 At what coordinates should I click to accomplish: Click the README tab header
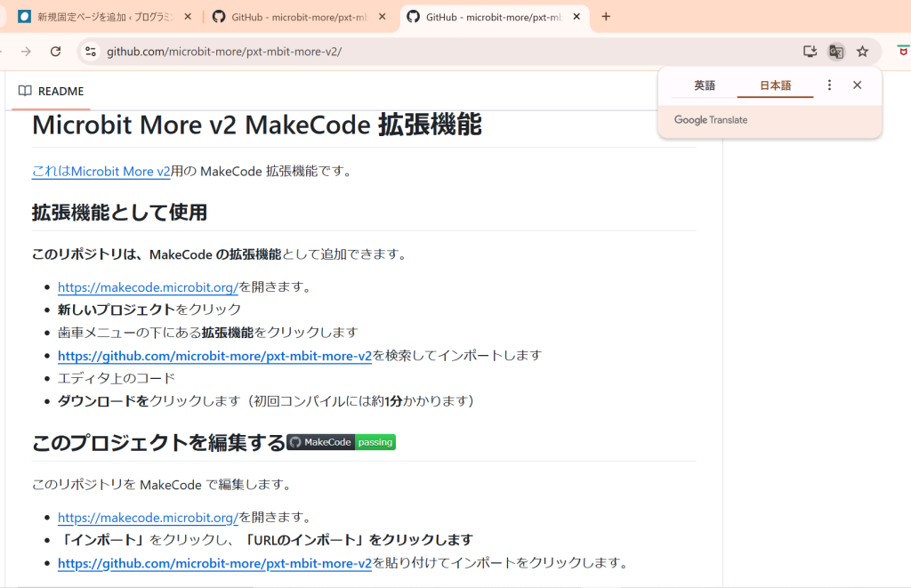click(x=52, y=91)
